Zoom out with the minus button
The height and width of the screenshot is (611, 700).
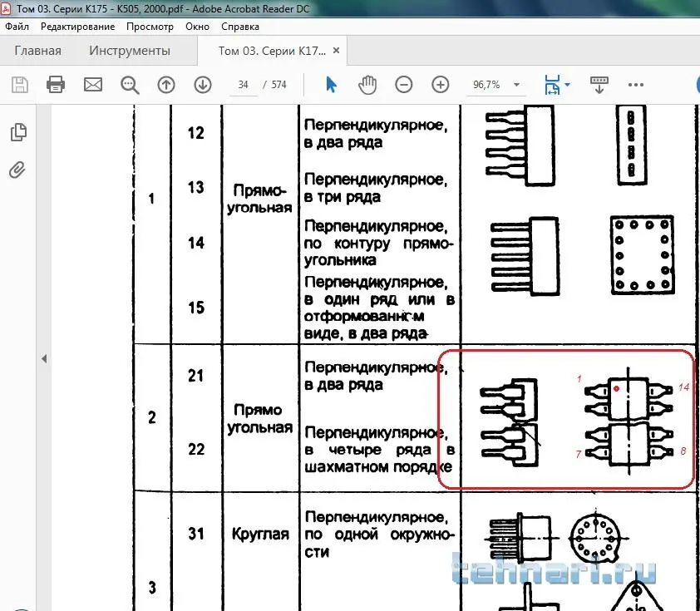403,84
